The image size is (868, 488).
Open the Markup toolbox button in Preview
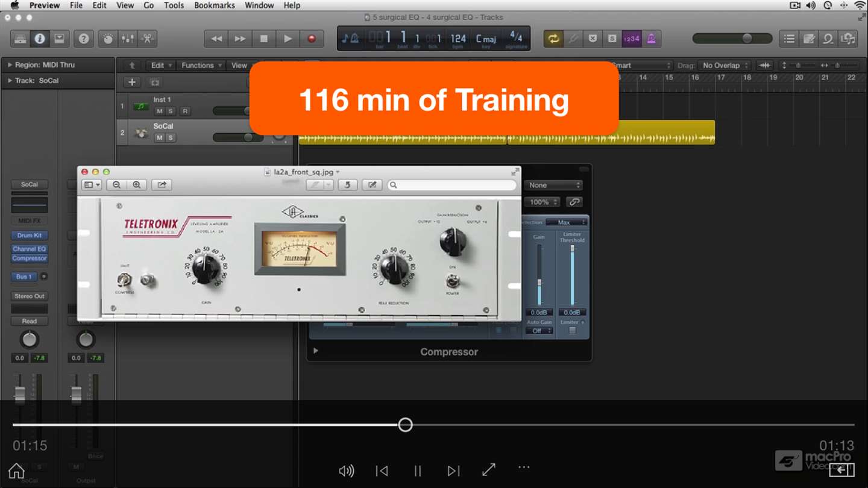click(372, 185)
